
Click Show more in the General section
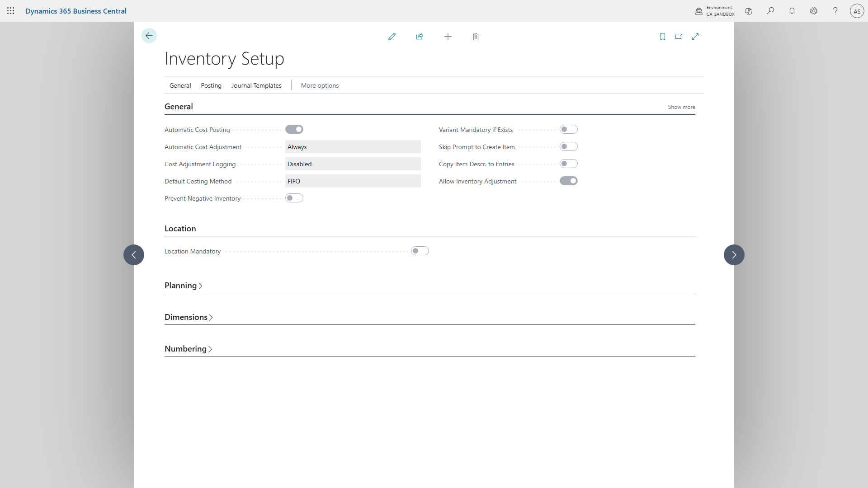click(681, 107)
